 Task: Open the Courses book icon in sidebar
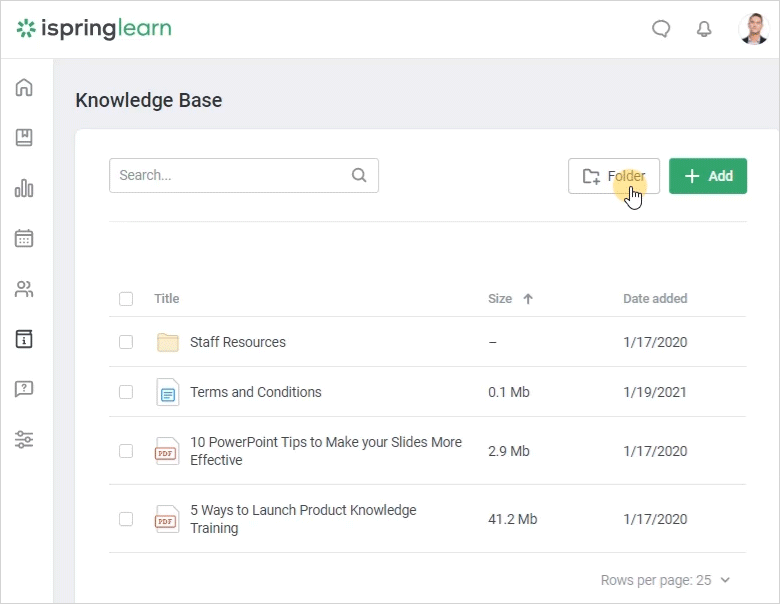24,138
